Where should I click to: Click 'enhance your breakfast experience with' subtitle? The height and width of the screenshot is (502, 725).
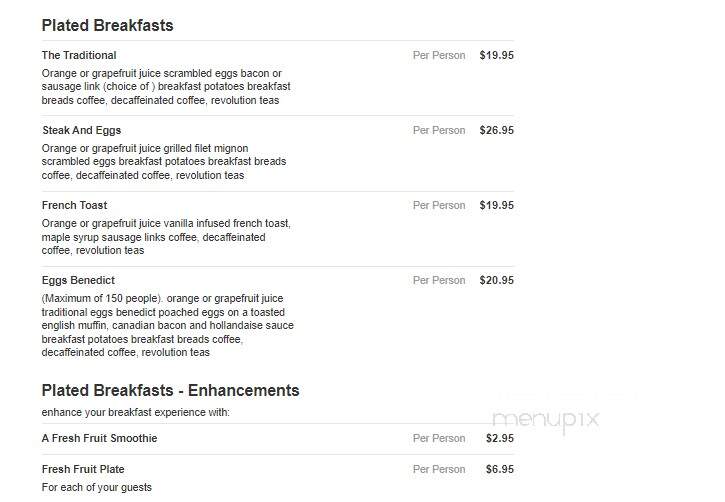click(x=135, y=412)
